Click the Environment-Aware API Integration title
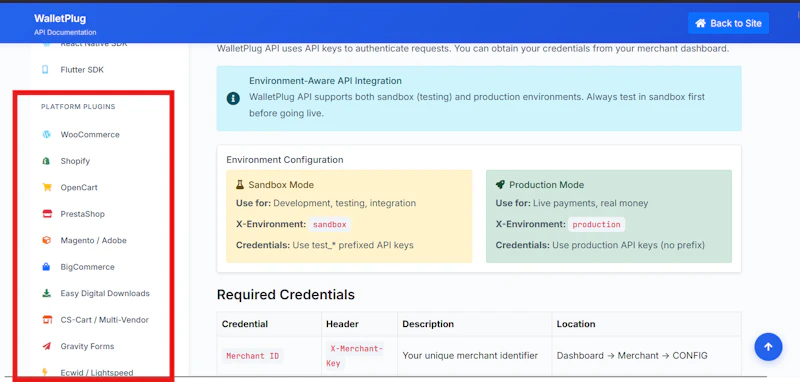Screen dimensions: 800x382 (325, 81)
